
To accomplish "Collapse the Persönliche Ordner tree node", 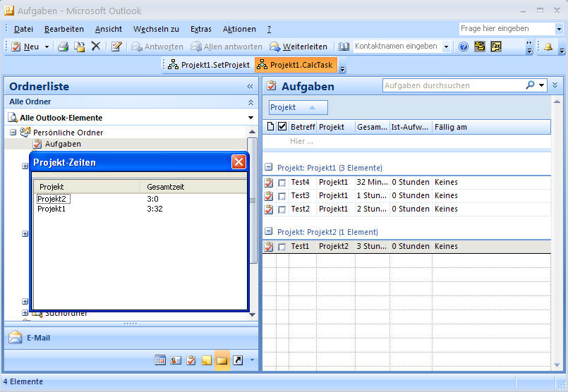I will pos(13,133).
